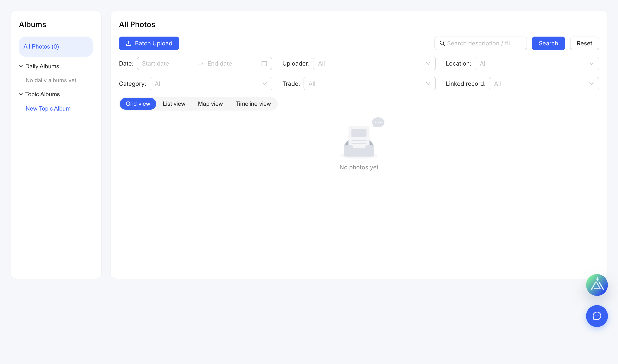Select the Grid view option
Screen dimensions: 618x364
(x=138, y=104)
